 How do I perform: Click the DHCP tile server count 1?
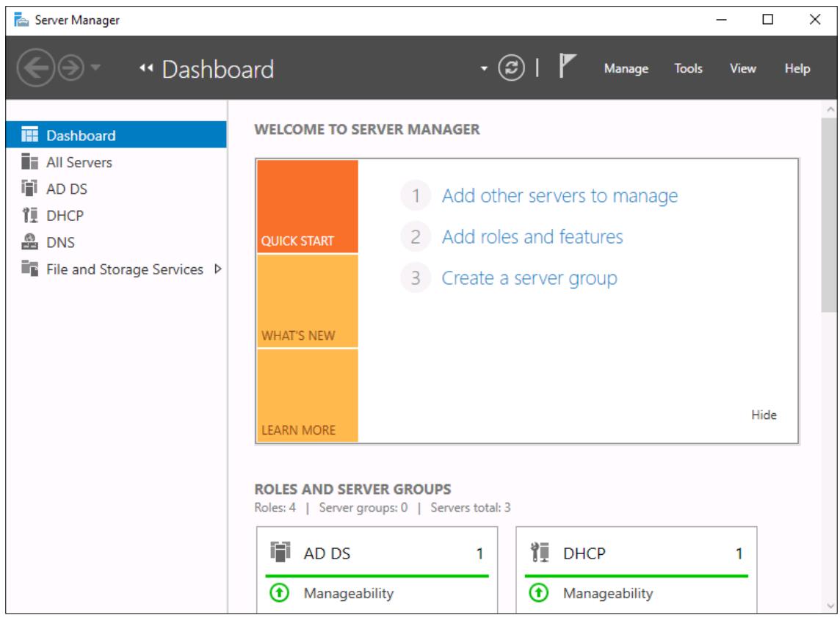(x=739, y=553)
